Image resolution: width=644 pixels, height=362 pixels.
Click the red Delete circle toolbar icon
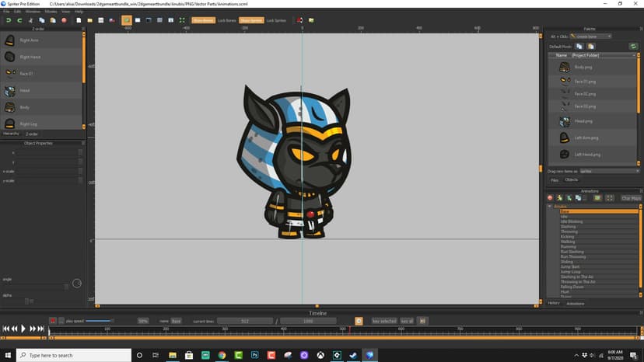pyautogui.click(x=64, y=20)
